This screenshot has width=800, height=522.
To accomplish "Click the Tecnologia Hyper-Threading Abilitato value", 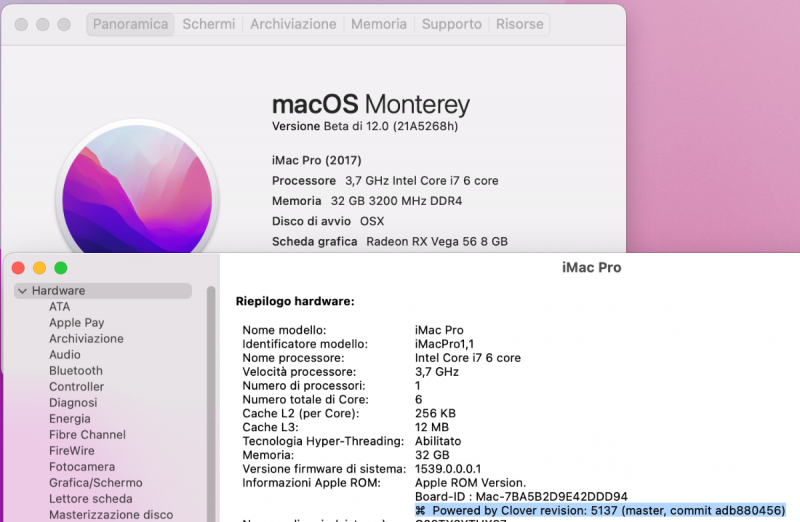I will coord(438,441).
